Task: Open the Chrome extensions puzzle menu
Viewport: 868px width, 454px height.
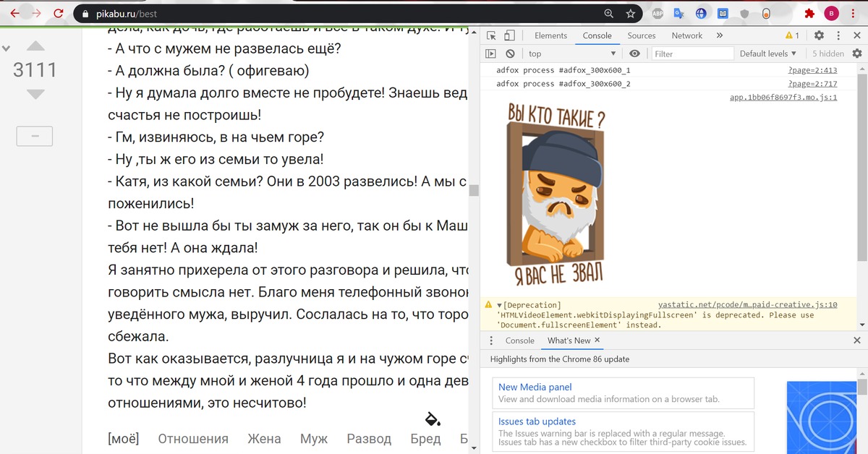Action: [809, 13]
